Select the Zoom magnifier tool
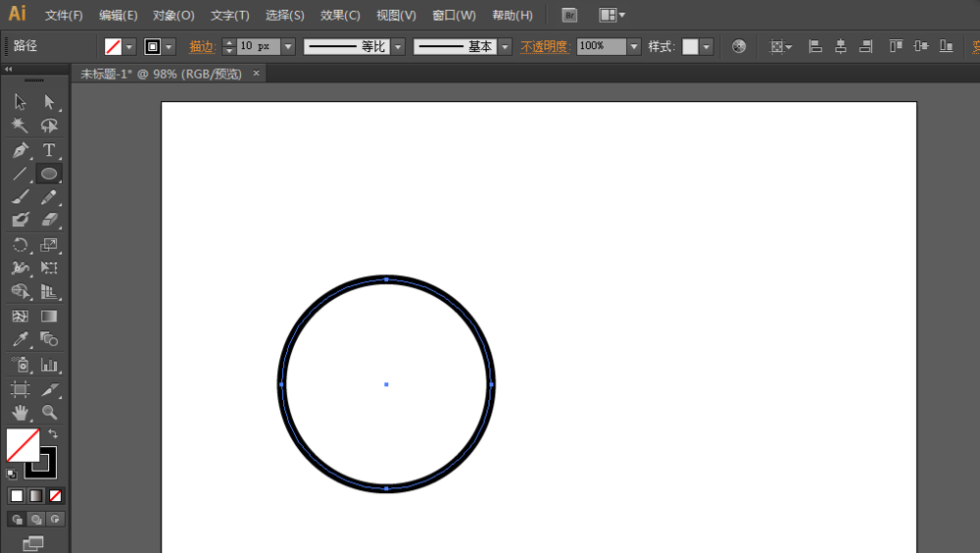This screenshot has height=553, width=980. click(x=48, y=413)
